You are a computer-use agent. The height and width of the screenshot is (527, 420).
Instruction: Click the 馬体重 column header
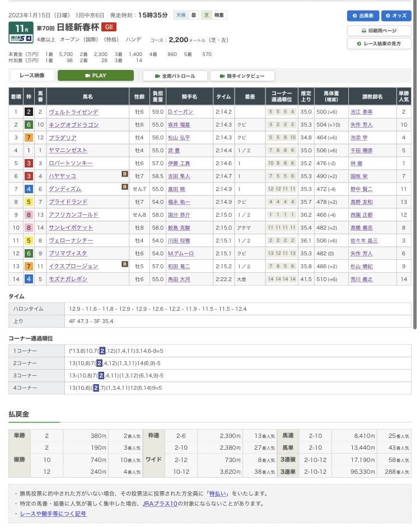click(332, 96)
